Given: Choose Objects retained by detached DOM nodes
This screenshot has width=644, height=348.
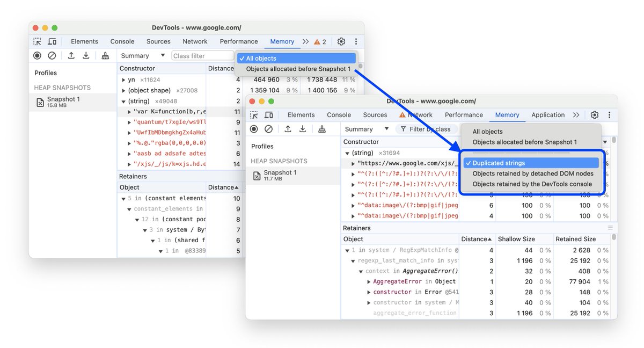Looking at the screenshot, I should click(532, 173).
